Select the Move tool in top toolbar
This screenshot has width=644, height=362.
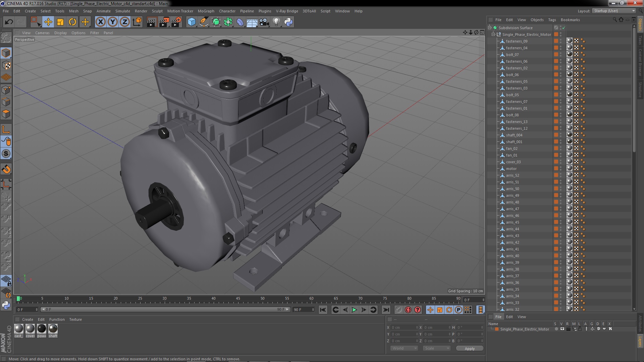tap(48, 22)
